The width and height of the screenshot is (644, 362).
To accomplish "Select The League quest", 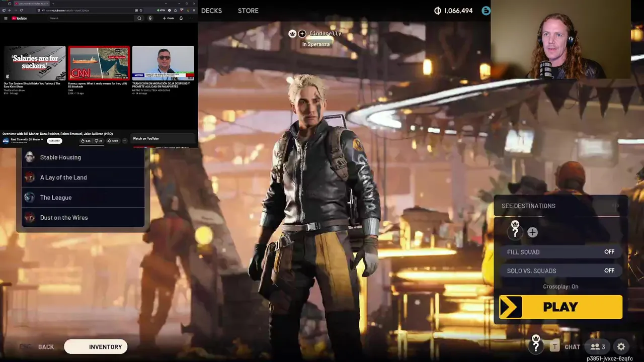I will coord(83,198).
